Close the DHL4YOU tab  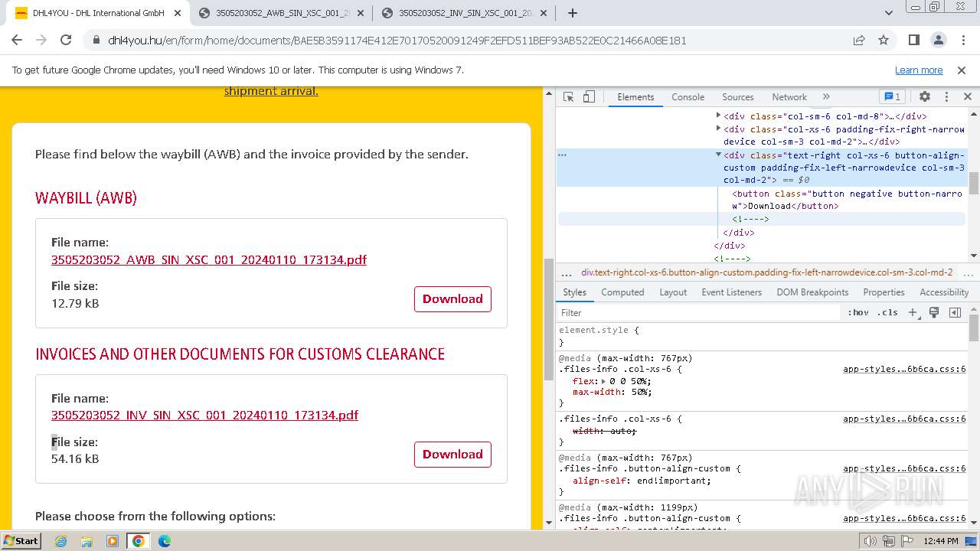[x=178, y=13]
